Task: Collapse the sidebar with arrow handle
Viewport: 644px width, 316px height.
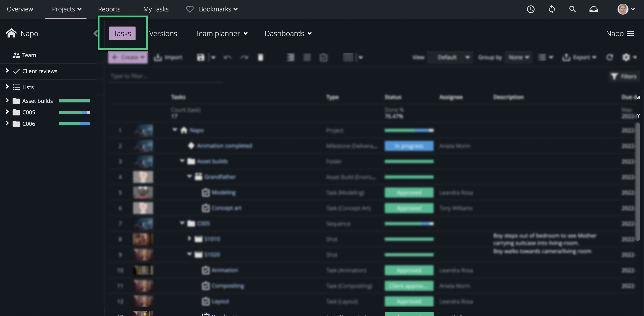Action: [x=95, y=33]
